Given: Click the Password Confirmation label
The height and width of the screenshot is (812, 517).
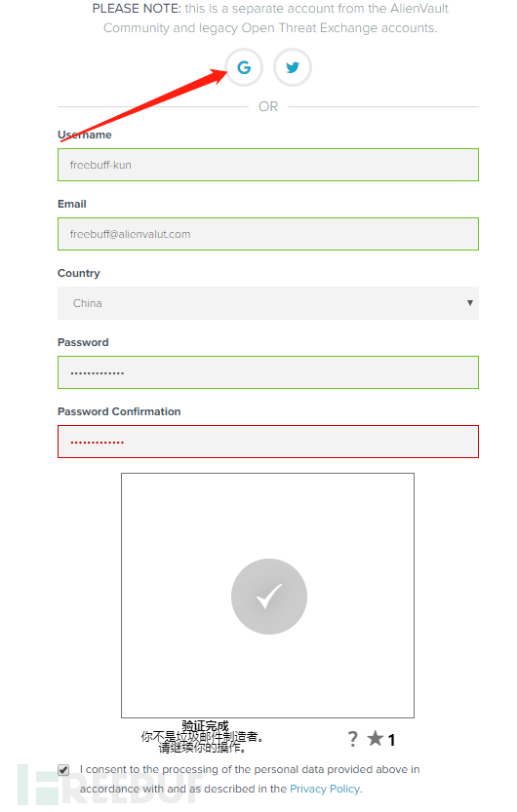Looking at the screenshot, I should pos(119,411).
